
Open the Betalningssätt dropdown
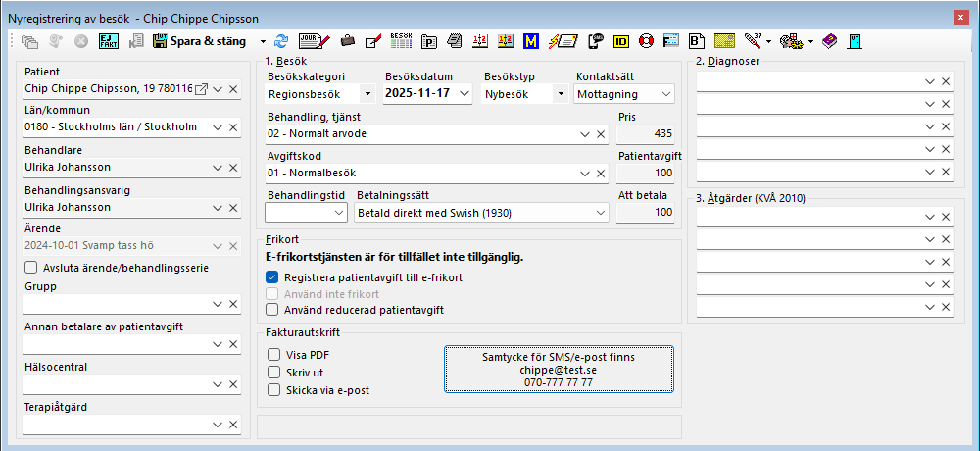pyautogui.click(x=598, y=212)
